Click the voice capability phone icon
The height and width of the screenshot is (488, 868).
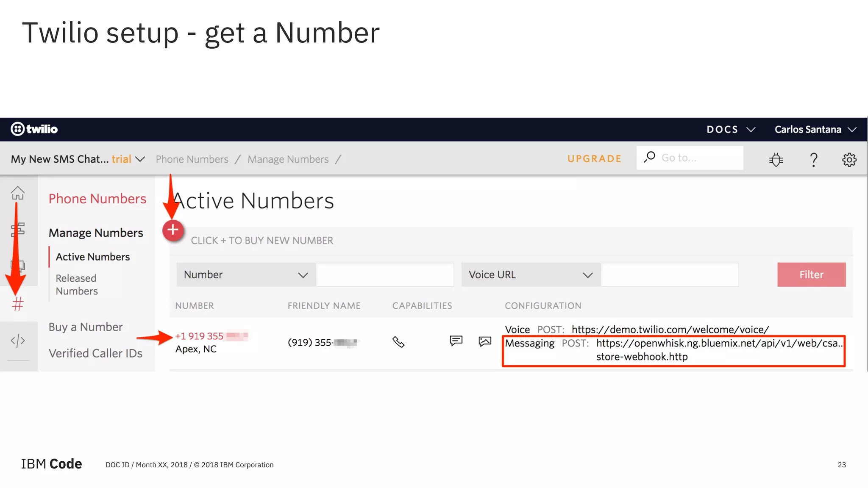click(x=398, y=341)
